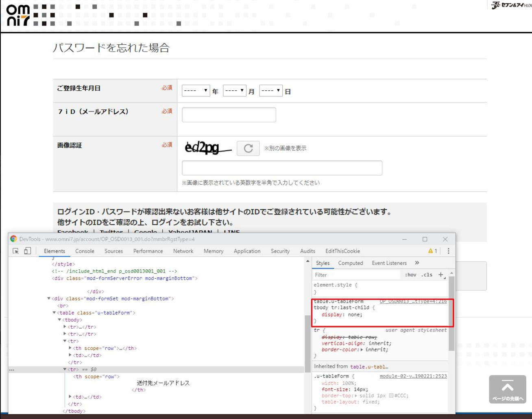Open the birth day dropdown
This screenshot has height=419, width=532.
(270, 91)
